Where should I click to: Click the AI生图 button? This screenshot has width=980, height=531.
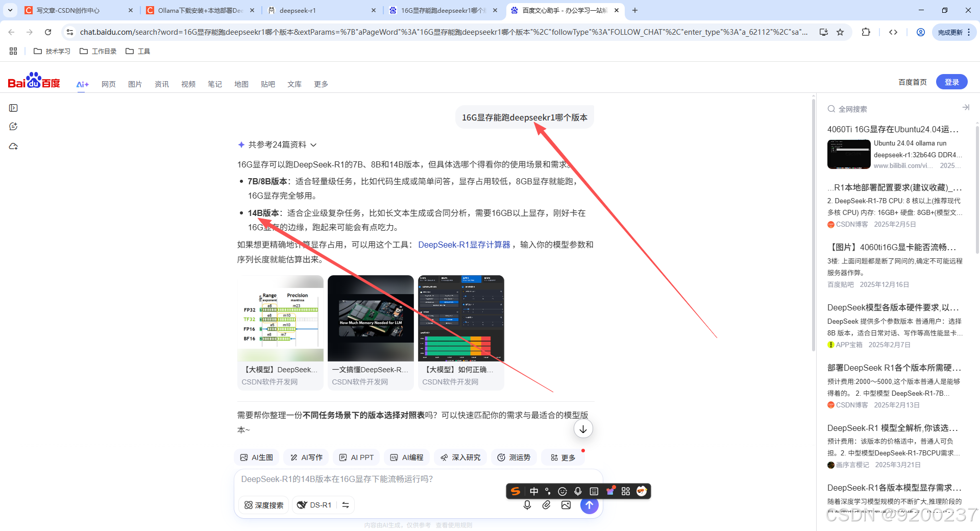point(257,457)
